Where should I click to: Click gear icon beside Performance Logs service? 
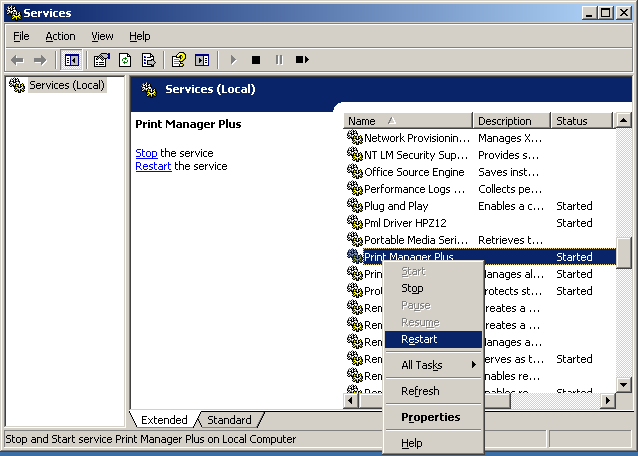(354, 189)
